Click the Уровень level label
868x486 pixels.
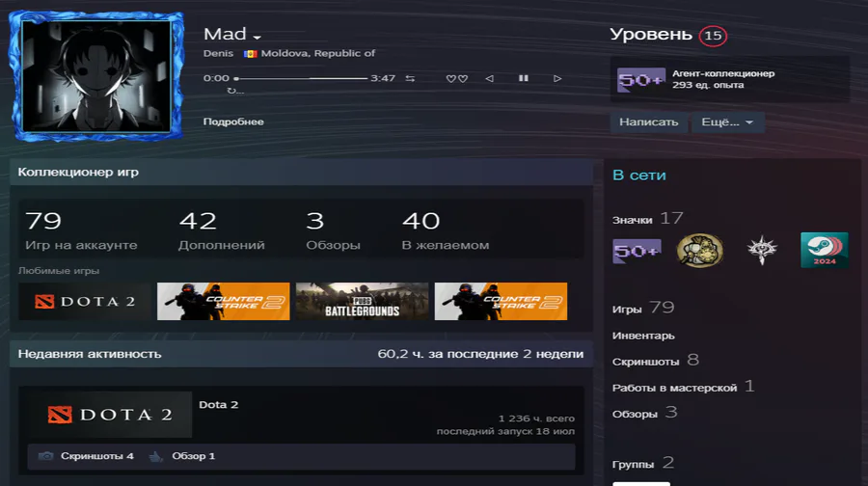pos(651,35)
